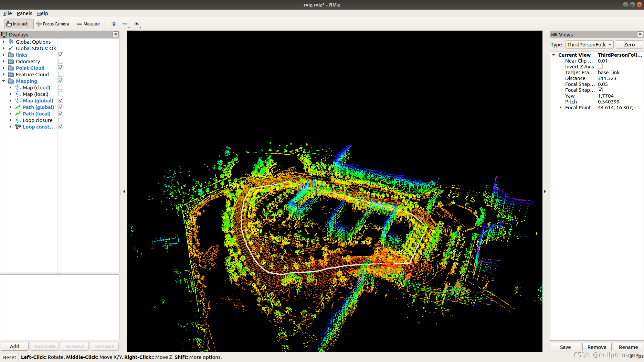Image resolution: width=644 pixels, height=362 pixels.
Task: Uncheck the Point Cloud checkbox
Action: 61,68
